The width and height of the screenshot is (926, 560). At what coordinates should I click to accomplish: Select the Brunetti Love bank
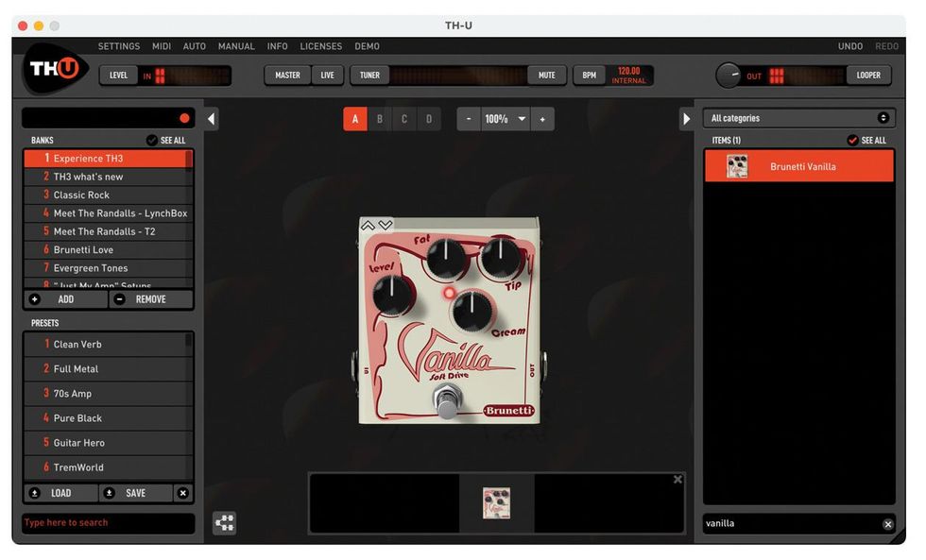click(x=108, y=249)
